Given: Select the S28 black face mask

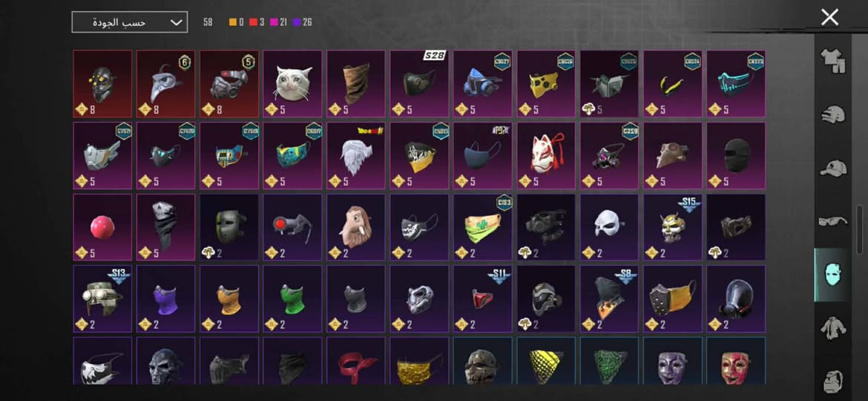Looking at the screenshot, I should point(419,84).
